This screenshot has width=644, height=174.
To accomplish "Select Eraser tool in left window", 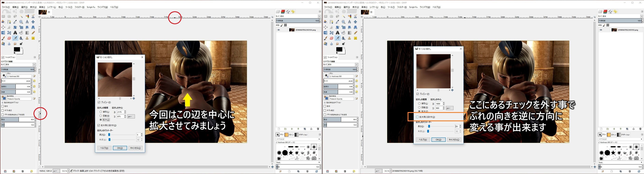I will pyautogui.click(x=9, y=38).
